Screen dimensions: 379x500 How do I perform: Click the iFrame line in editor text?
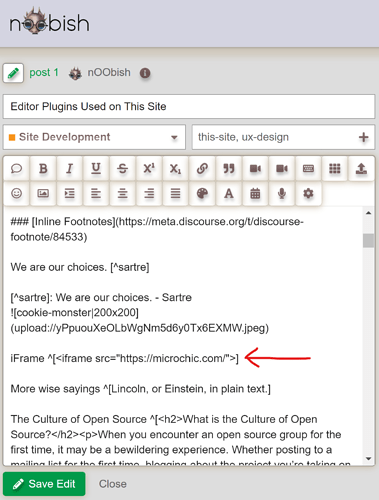click(125, 358)
